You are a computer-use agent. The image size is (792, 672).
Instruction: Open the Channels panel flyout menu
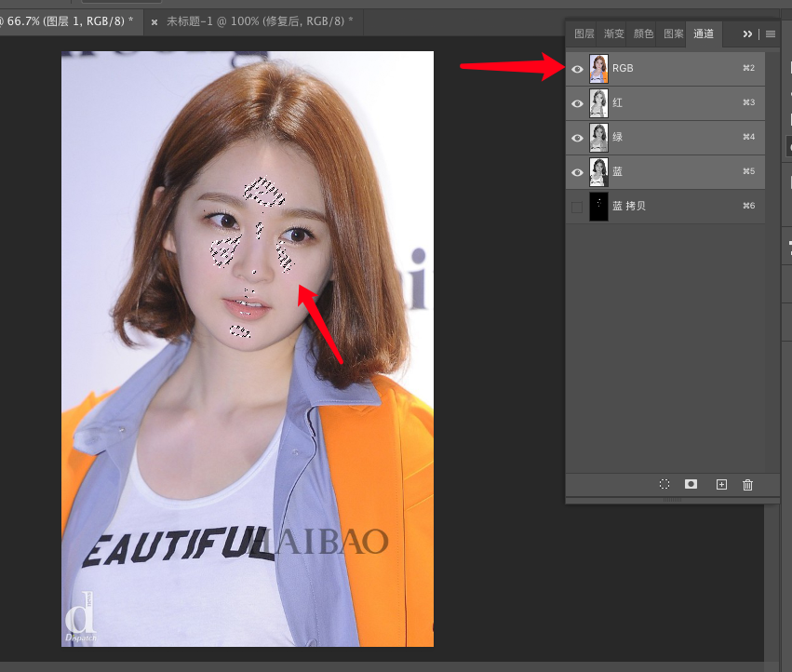coord(771,34)
